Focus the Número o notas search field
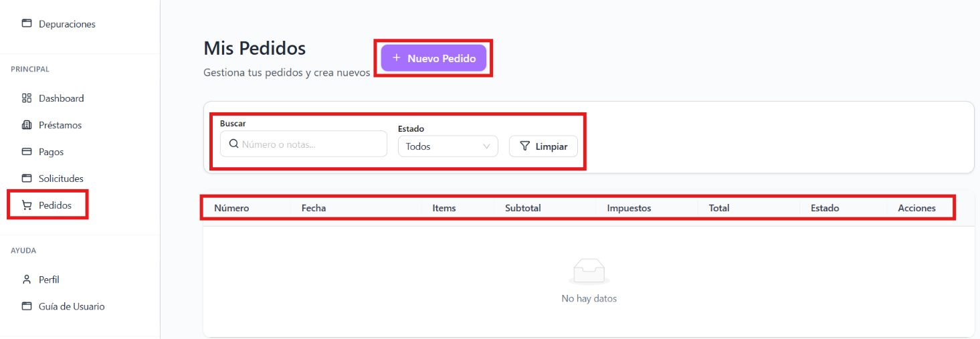This screenshot has height=339, width=980. (x=304, y=144)
